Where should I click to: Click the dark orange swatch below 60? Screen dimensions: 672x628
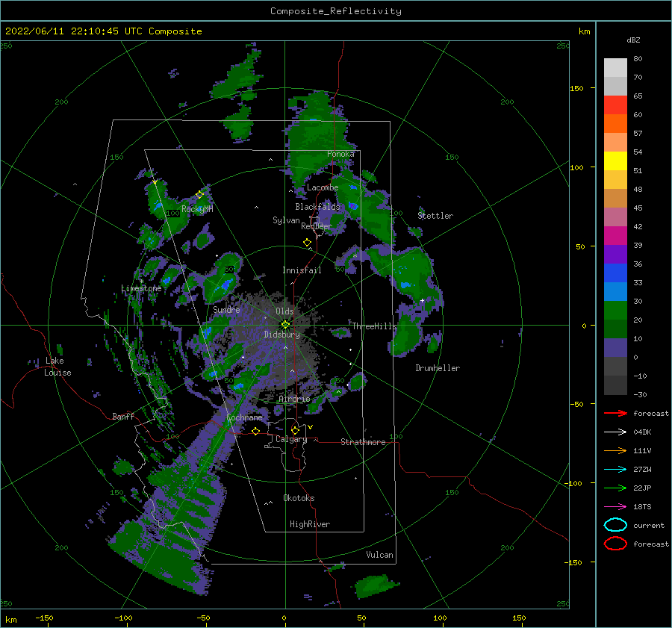point(615,123)
